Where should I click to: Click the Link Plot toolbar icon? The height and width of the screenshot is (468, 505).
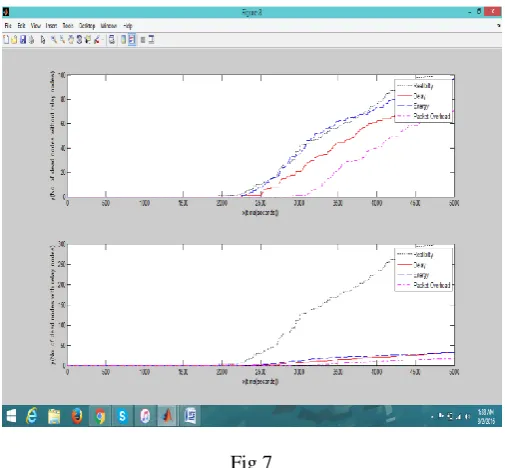point(112,40)
